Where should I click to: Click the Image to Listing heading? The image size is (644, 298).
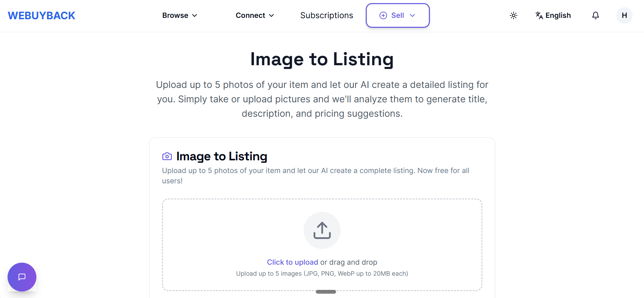321,59
